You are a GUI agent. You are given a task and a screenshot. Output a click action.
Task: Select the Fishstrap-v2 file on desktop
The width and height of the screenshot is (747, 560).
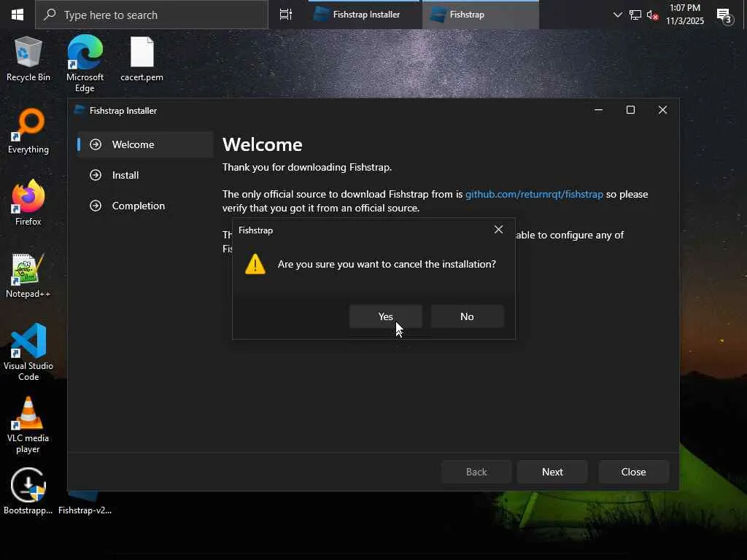point(85,502)
